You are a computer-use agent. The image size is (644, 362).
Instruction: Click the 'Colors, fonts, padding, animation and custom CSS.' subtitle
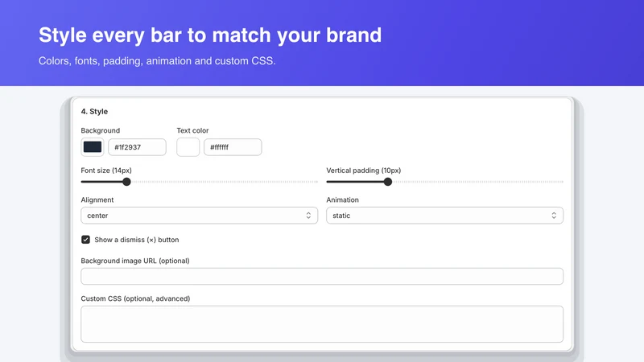(x=157, y=61)
